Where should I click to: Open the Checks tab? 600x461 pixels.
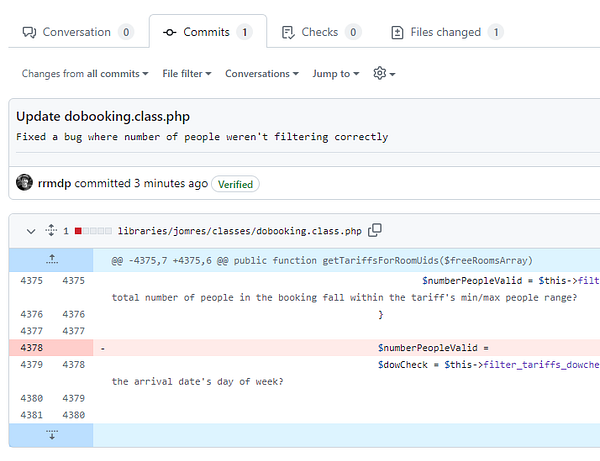(x=321, y=32)
